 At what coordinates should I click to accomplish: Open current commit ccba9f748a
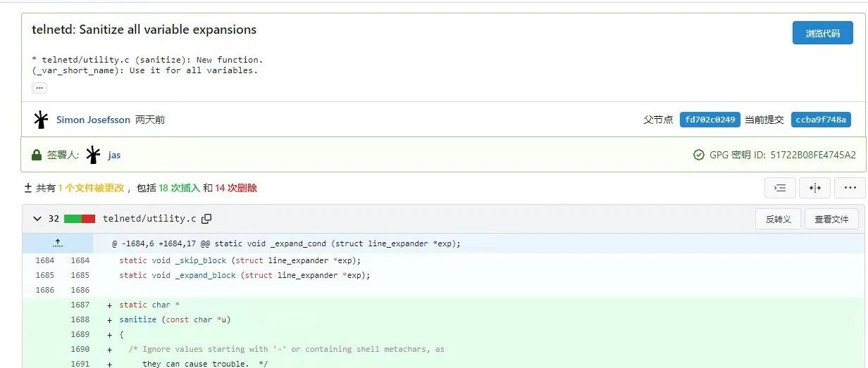[x=821, y=120]
